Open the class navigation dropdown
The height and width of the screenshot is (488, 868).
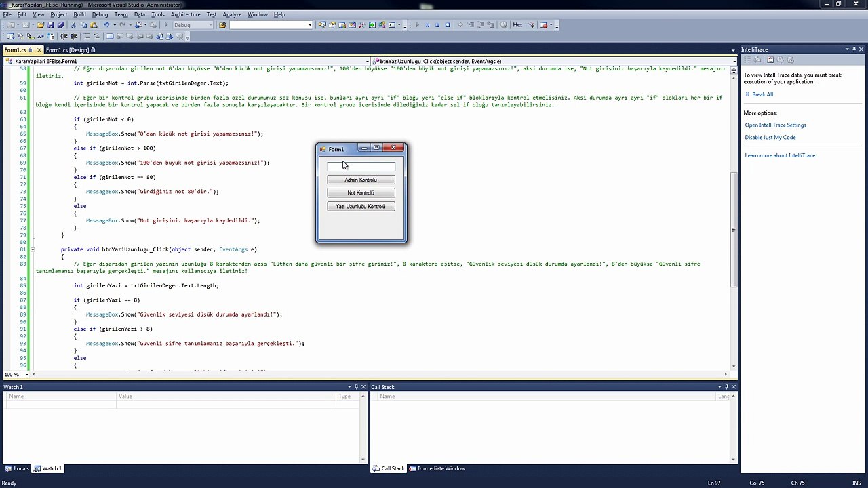367,61
